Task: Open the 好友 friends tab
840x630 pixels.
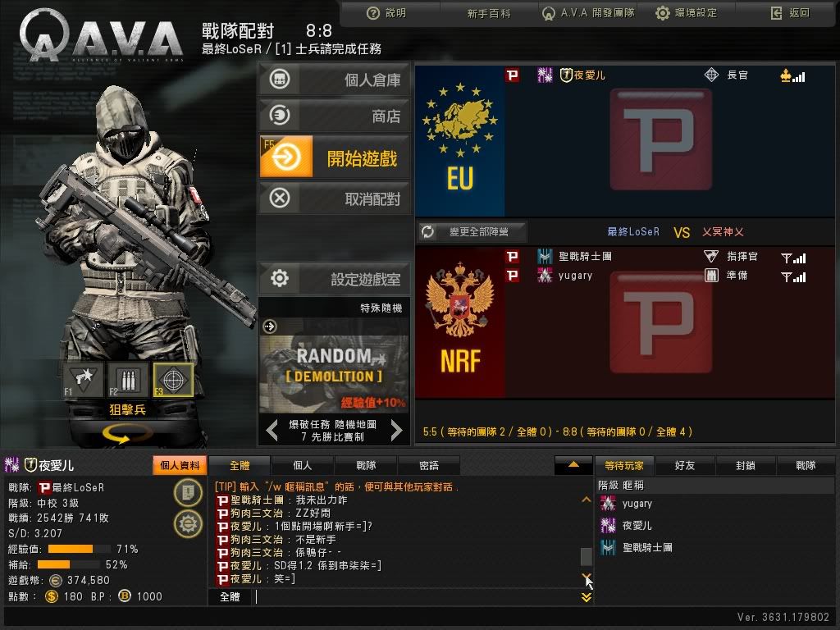Action: (x=685, y=466)
